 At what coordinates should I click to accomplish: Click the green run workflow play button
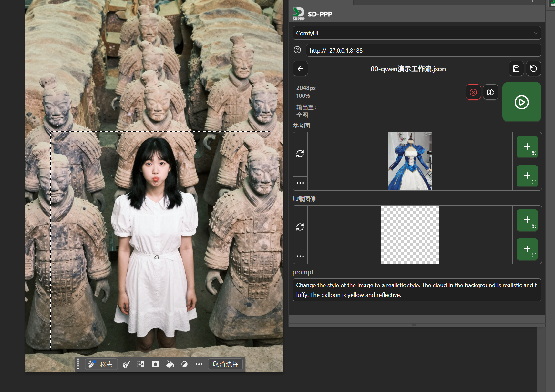(x=521, y=102)
